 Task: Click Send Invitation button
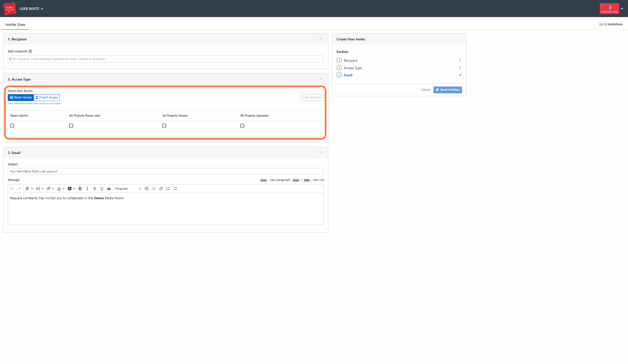pyautogui.click(x=447, y=90)
